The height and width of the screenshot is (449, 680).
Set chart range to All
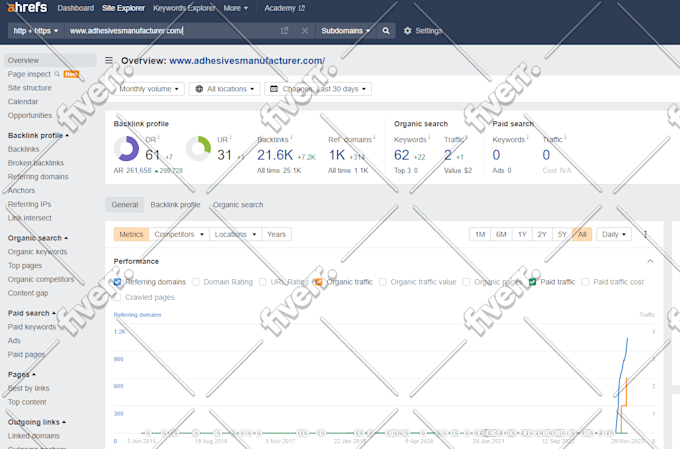(582, 234)
